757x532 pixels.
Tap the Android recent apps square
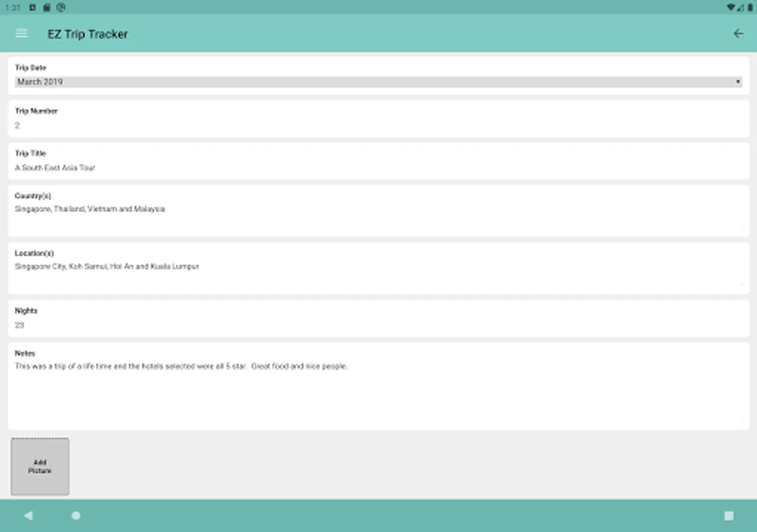(x=729, y=515)
